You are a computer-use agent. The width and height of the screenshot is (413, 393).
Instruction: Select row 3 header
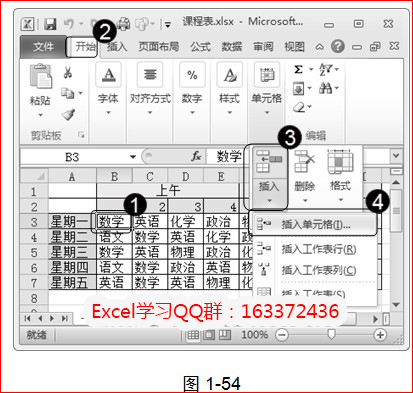[34, 222]
